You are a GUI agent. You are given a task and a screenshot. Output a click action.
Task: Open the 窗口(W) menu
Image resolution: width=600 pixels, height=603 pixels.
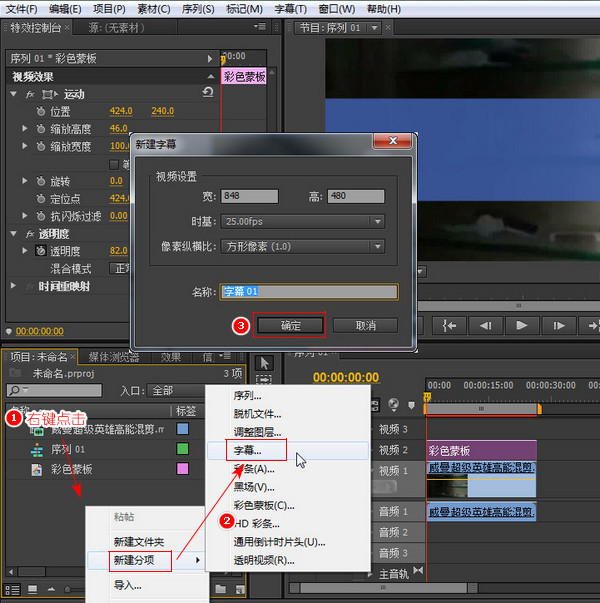click(x=337, y=8)
